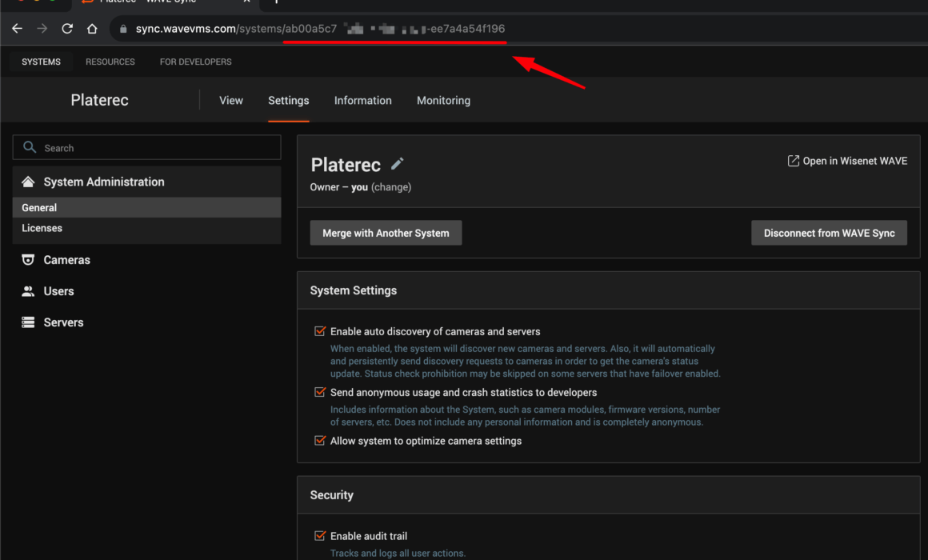Screen dimensions: 928x560
Task: Go back to the previous browser page
Action: (x=17, y=29)
